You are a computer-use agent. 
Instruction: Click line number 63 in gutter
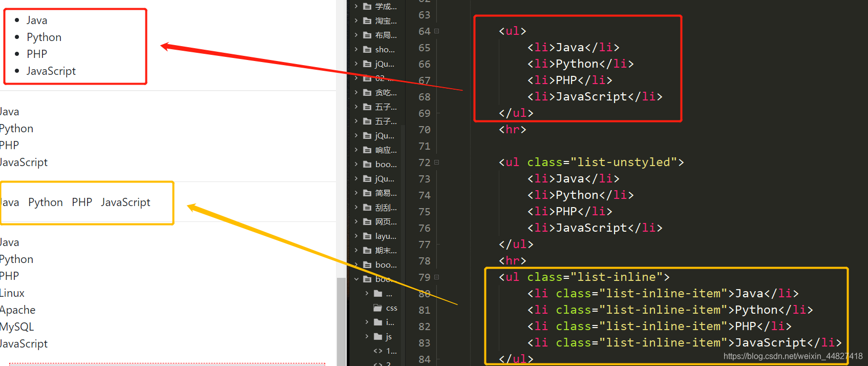[x=425, y=15]
